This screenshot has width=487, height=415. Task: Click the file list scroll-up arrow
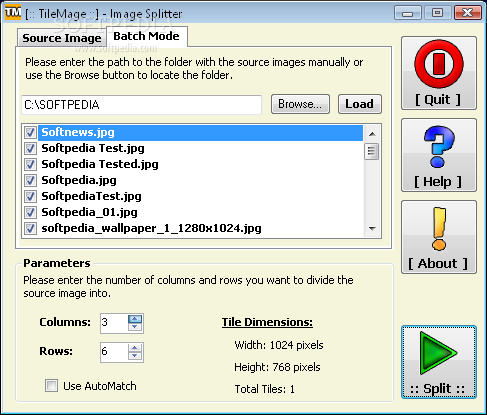(x=372, y=134)
